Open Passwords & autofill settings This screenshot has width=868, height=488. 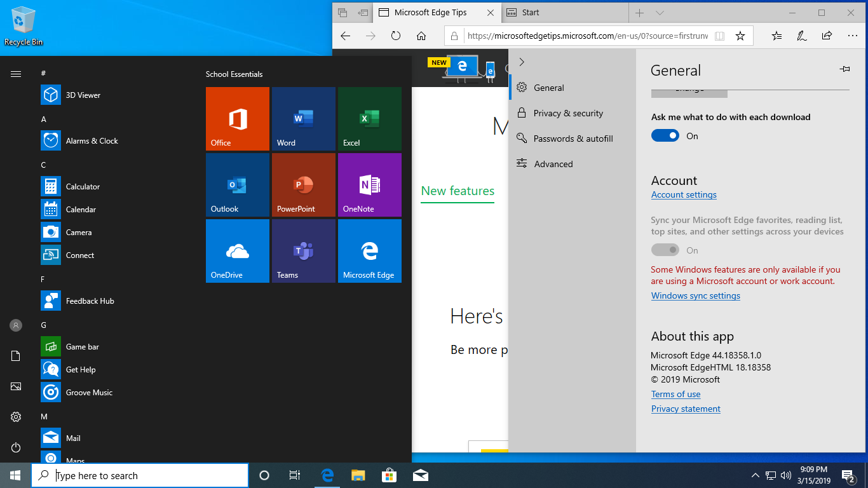click(x=572, y=139)
